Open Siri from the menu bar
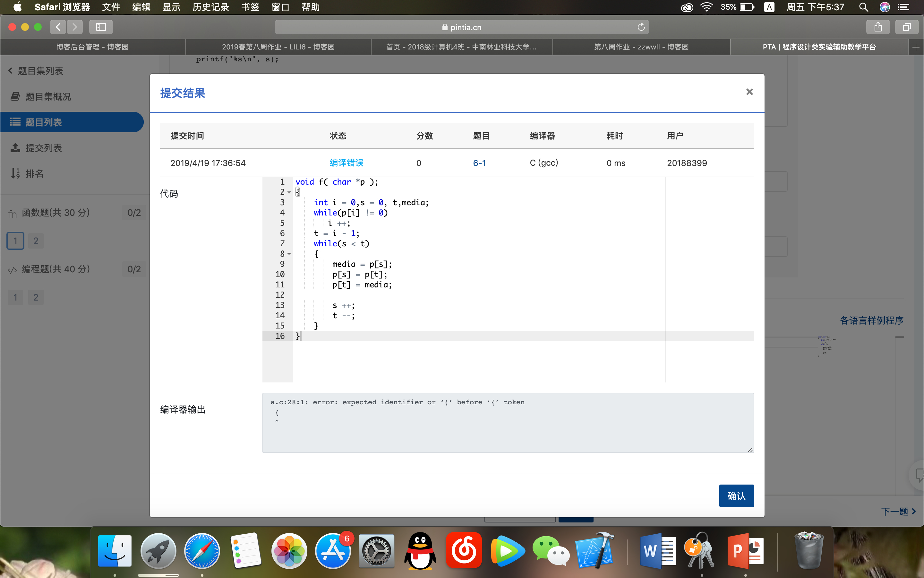The image size is (924, 578). click(885, 7)
